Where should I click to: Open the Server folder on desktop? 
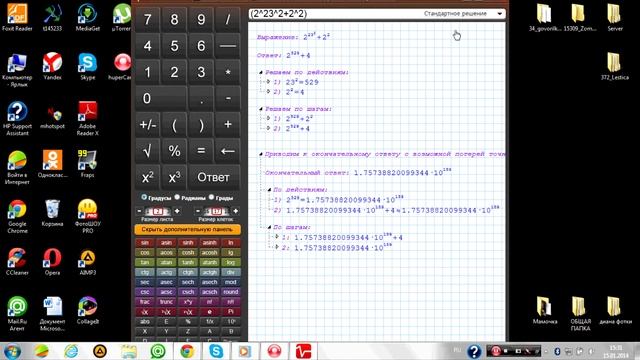615,18
